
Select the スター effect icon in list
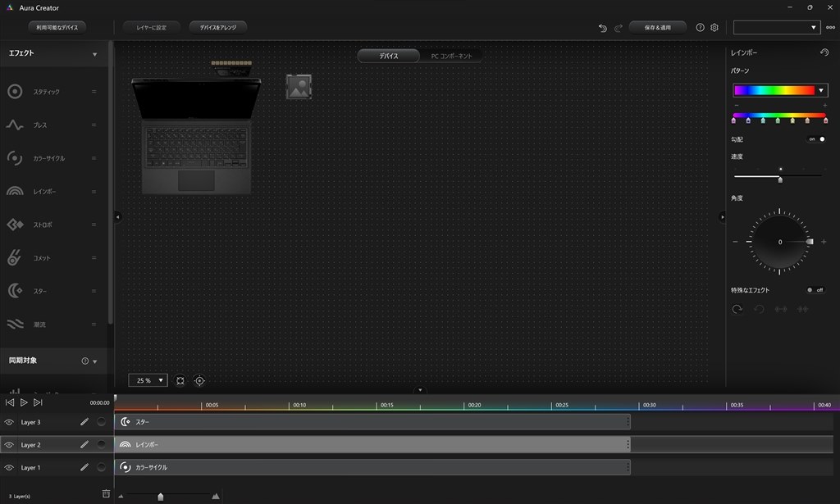pyautogui.click(x=15, y=291)
